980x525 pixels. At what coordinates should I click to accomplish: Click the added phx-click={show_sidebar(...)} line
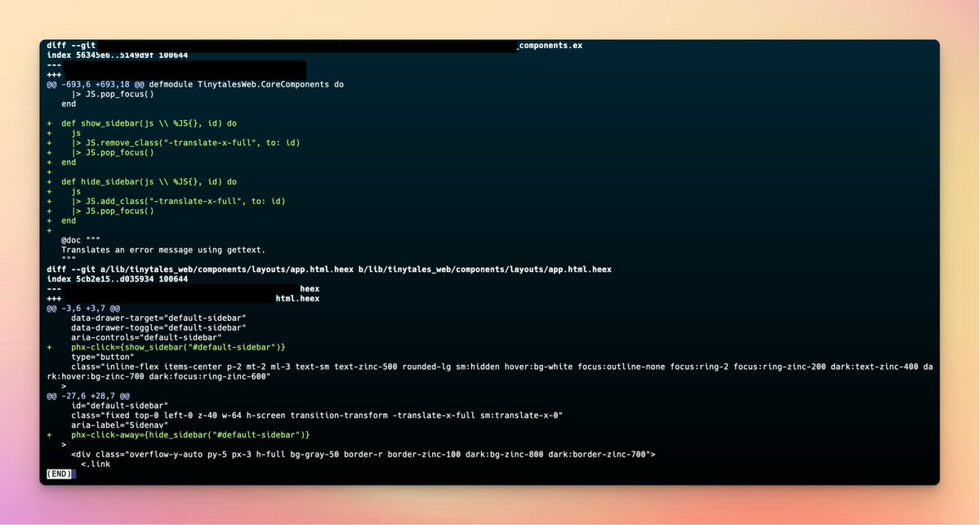click(178, 347)
